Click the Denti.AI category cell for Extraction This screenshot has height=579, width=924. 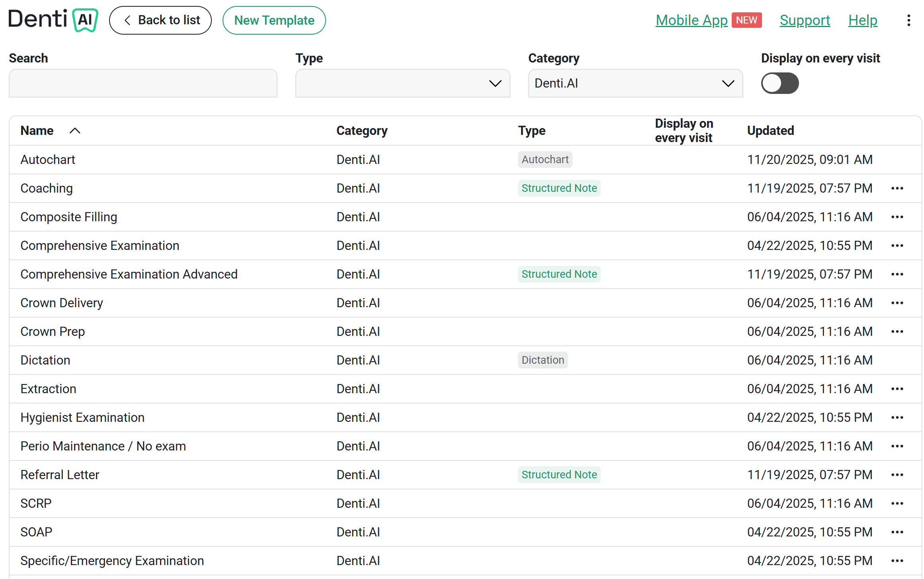pyautogui.click(x=358, y=389)
